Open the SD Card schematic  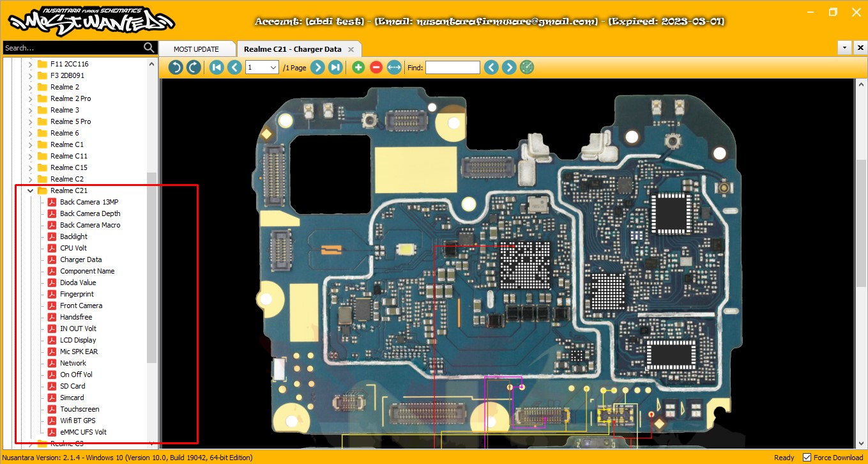click(x=72, y=386)
